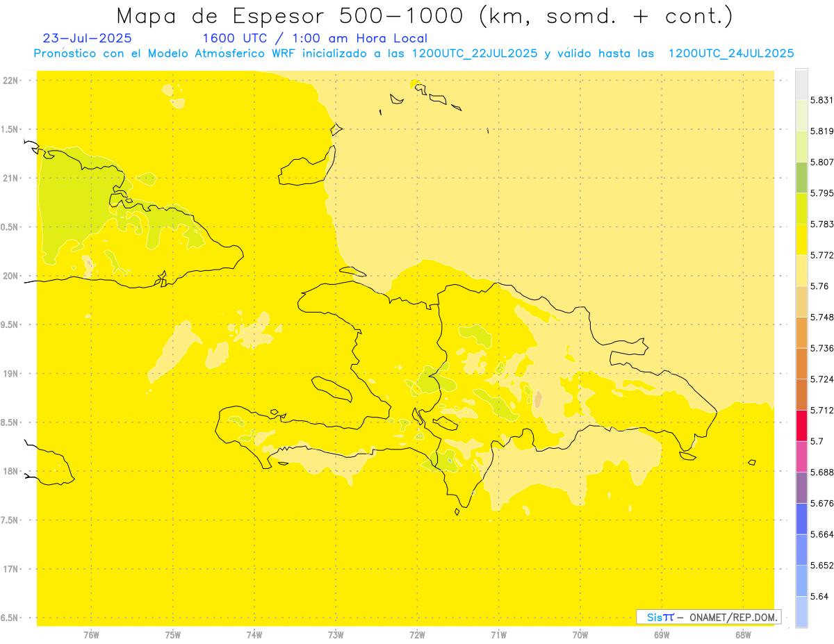Image resolution: width=834 pixels, height=644 pixels.
Task: Click the legend value 5.652
Action: click(x=822, y=565)
